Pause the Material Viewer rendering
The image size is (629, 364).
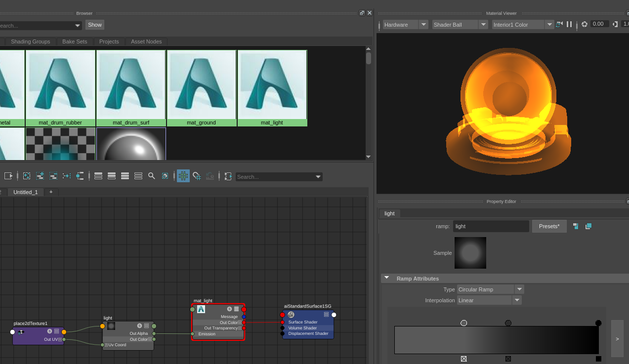(x=569, y=24)
